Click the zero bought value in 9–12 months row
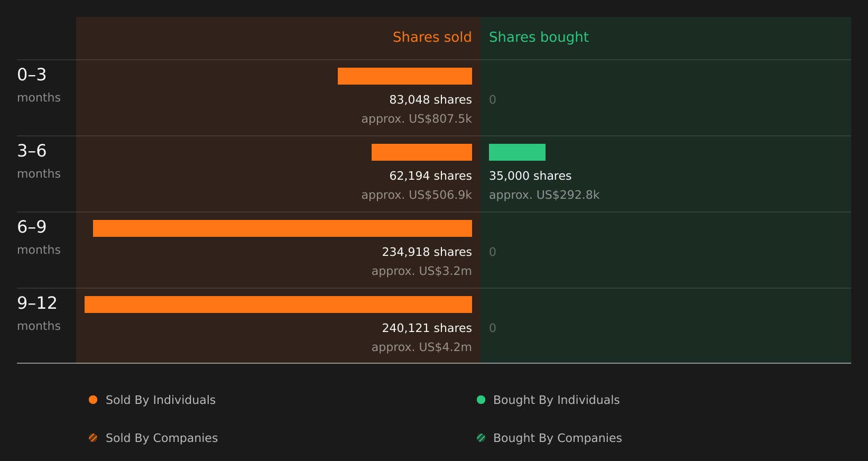The width and height of the screenshot is (868, 461). (493, 328)
